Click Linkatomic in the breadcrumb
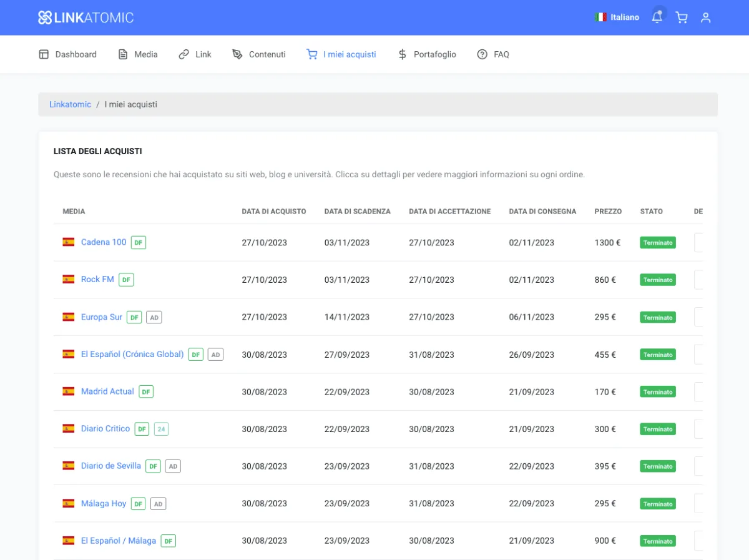Viewport: 749px width, 560px height. coord(70,104)
